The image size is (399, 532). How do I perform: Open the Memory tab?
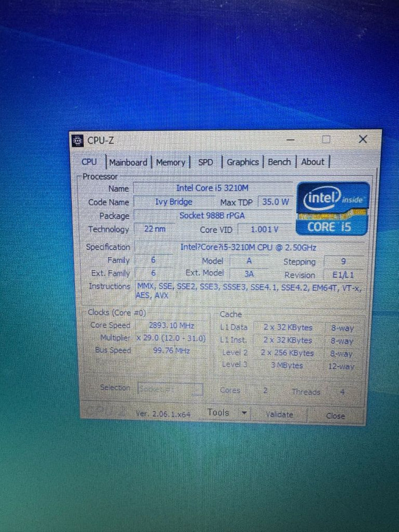click(170, 162)
